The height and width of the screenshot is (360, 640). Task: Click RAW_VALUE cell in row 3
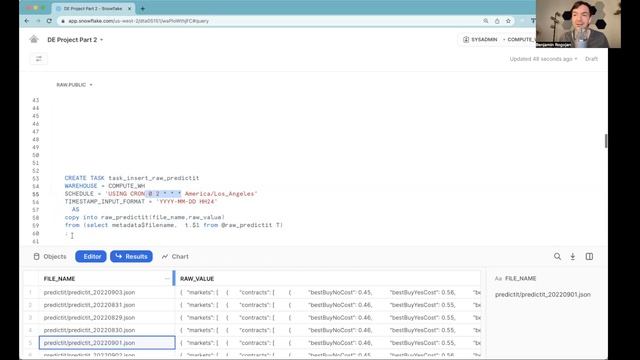329,318
